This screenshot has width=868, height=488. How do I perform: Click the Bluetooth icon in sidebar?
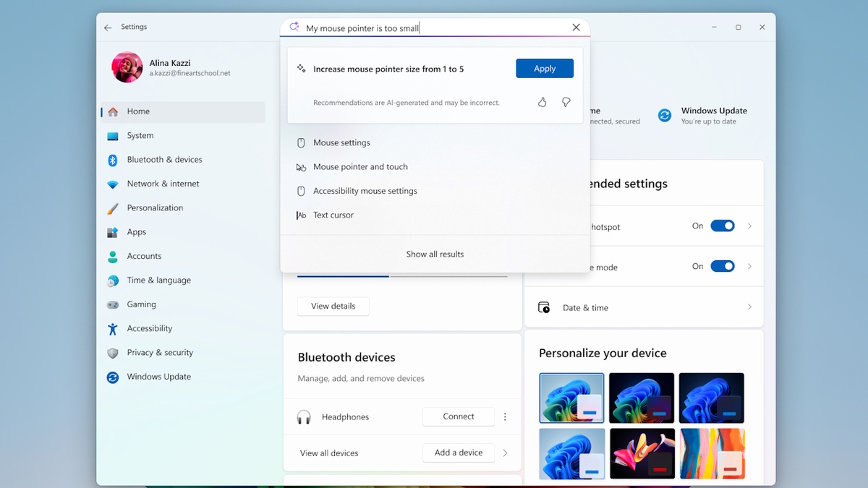coord(113,160)
